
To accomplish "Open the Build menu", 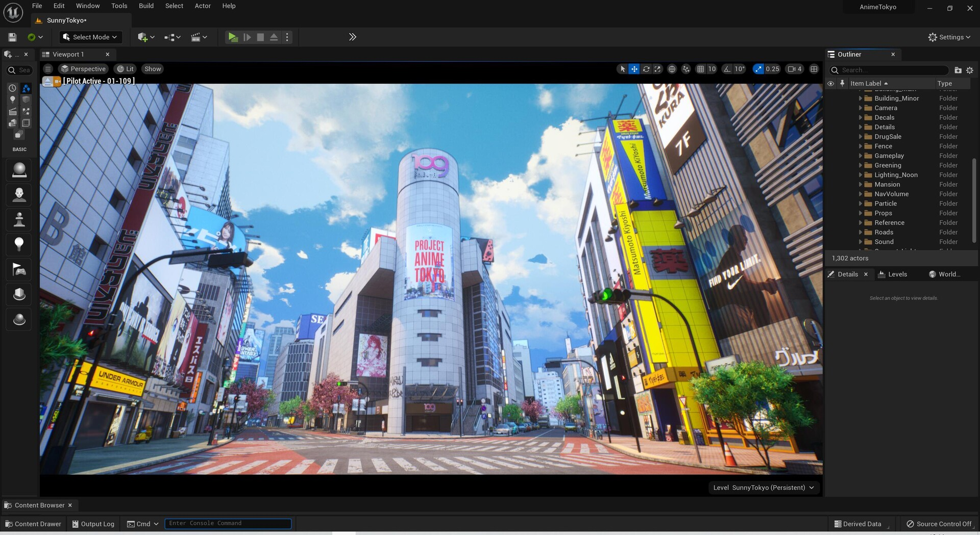I will (x=146, y=6).
